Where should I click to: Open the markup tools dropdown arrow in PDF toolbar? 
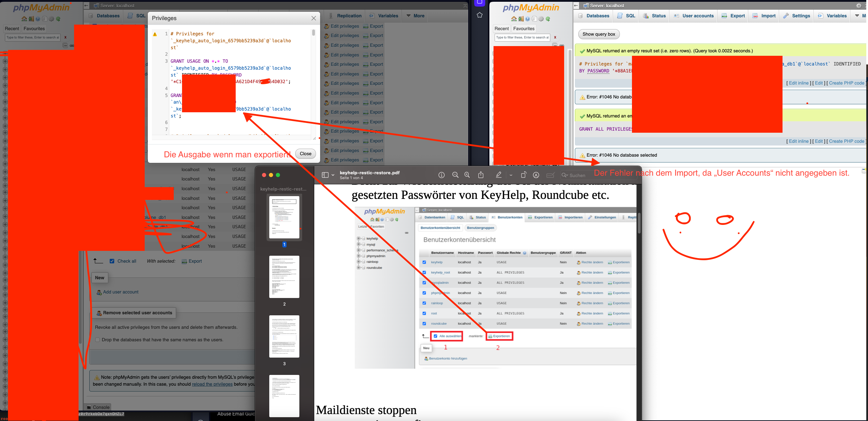[511, 175]
